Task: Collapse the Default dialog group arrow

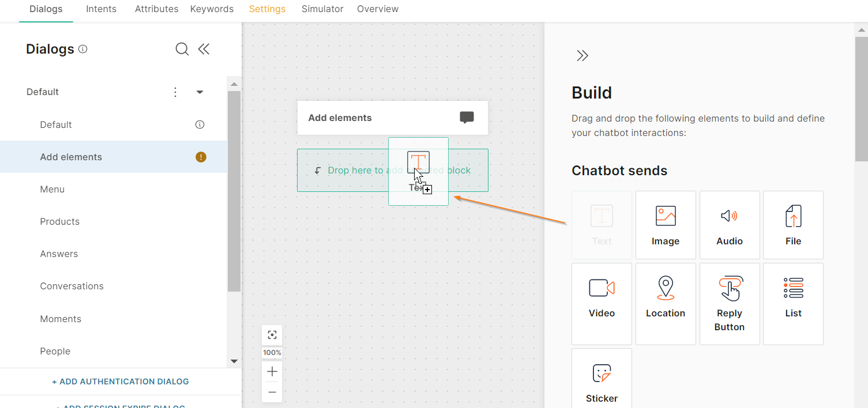Action: click(200, 92)
